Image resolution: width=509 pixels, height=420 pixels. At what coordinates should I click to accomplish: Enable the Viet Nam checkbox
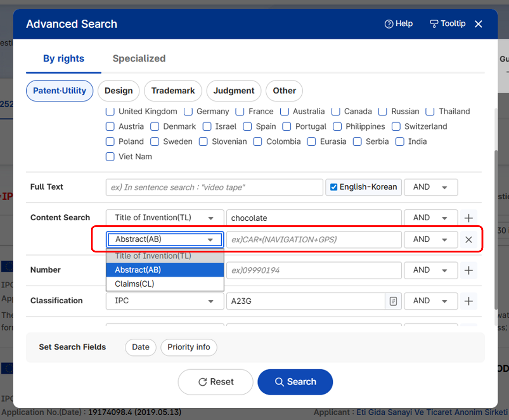[110, 157]
